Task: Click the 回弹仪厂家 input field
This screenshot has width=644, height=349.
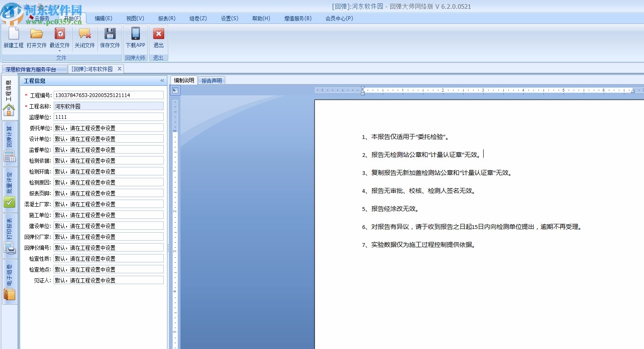Action: (x=108, y=237)
